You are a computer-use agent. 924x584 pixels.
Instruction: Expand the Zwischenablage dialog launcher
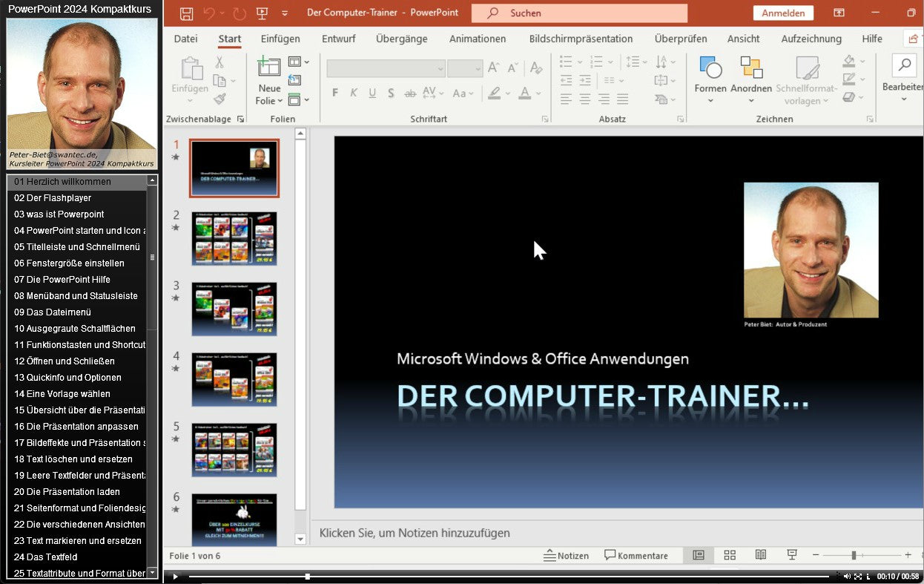[x=240, y=119]
